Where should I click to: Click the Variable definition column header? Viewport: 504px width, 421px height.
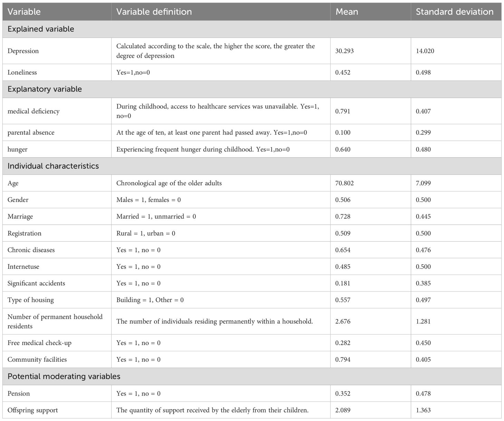[154, 12]
